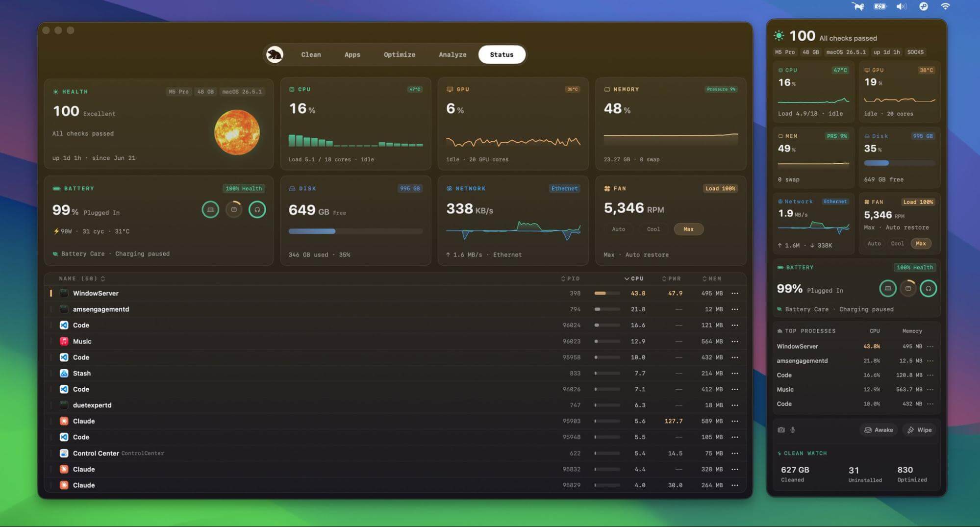The width and height of the screenshot is (980, 527).
Task: Click the fan icon in main Fan card
Action: point(607,188)
